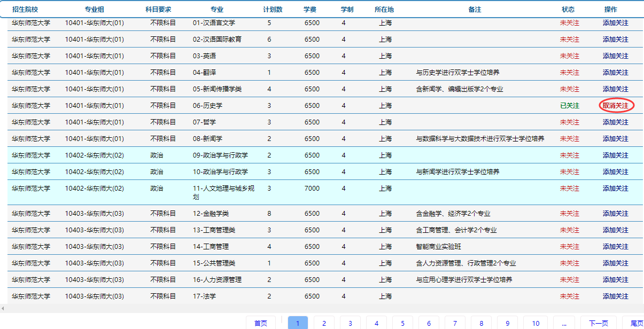This screenshot has height=329, width=644.
Task: Click 政治 requirement in 09-政治学与行政学 row
Action: [x=157, y=155]
